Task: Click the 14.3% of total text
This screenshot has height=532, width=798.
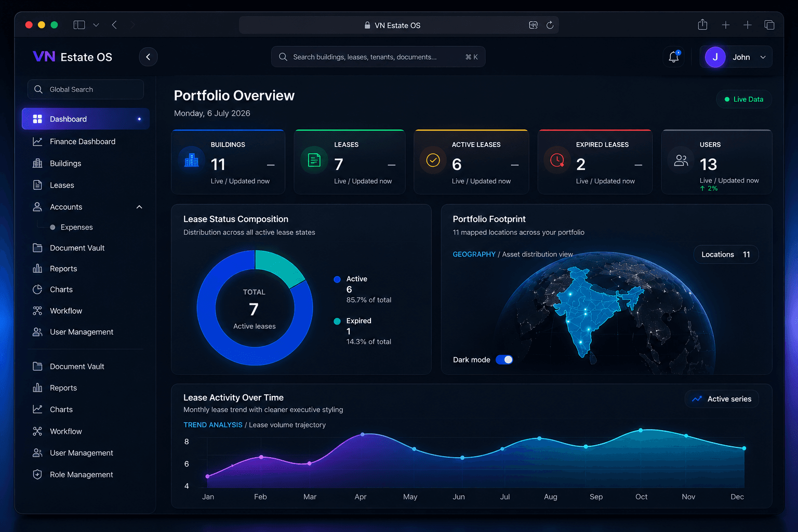Action: coord(369,341)
